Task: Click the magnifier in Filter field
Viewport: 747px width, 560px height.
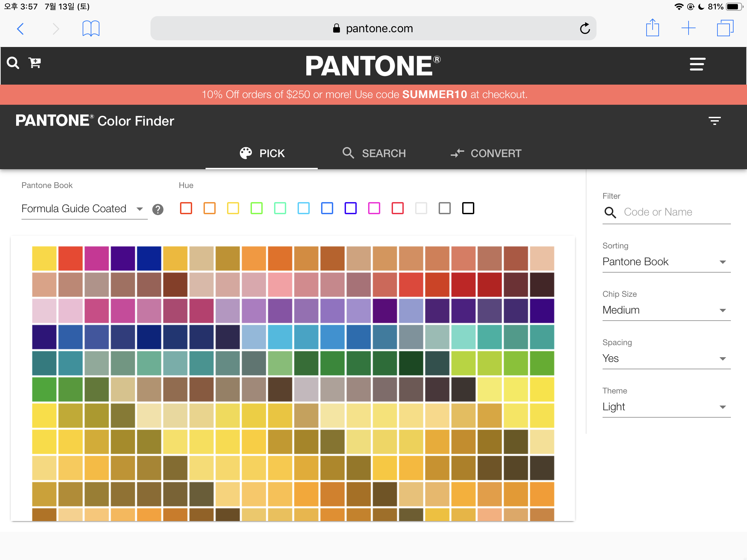Action: click(610, 212)
